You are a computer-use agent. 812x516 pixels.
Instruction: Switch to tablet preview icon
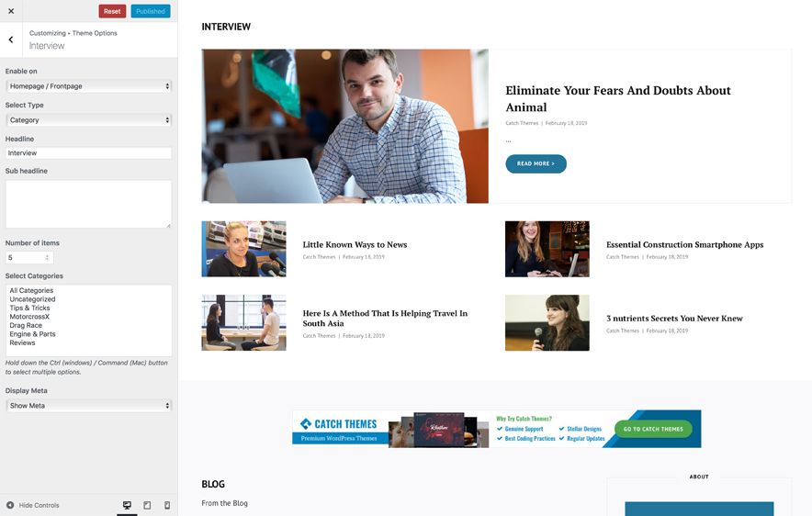click(x=147, y=505)
